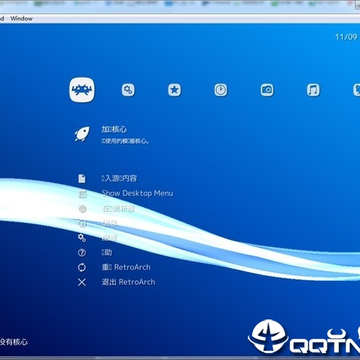Select the 加載核心 Load Core entry
Screen dimensions: 360x360
[114, 130]
